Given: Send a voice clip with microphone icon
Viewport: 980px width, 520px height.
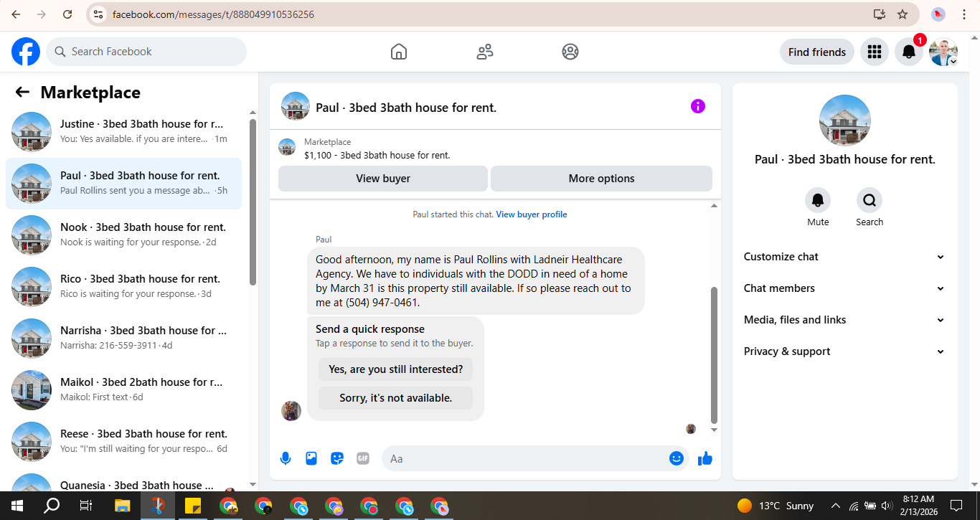Looking at the screenshot, I should tap(286, 458).
